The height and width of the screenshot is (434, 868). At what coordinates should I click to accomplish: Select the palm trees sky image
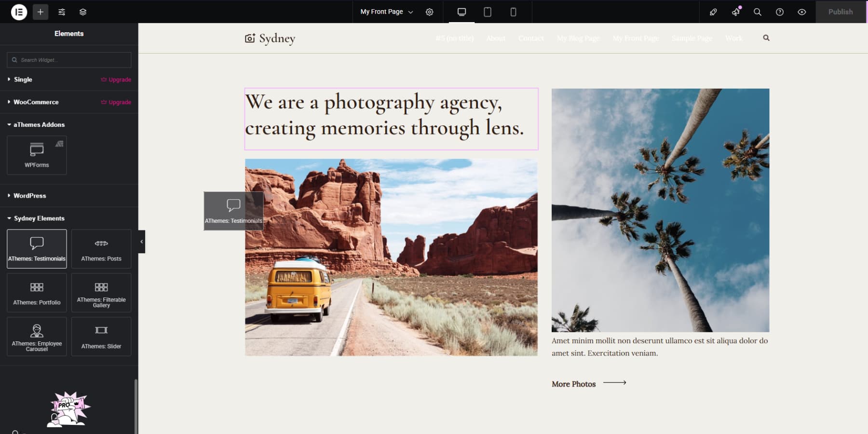pos(661,210)
